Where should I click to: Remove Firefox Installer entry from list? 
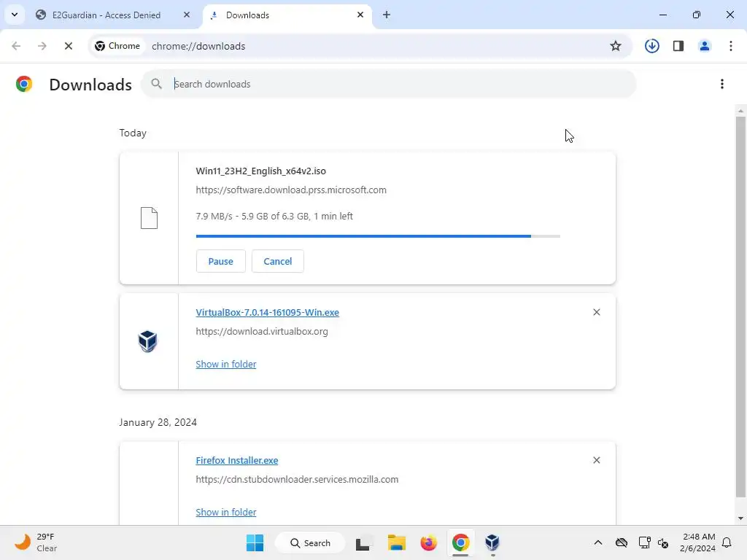(x=597, y=460)
